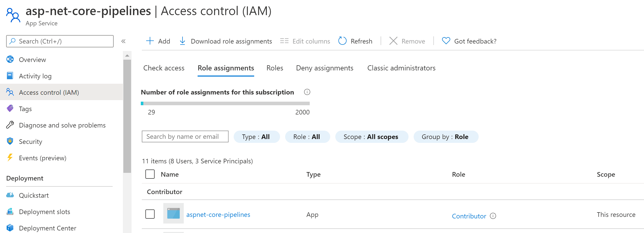Open the Scope : All scopes filter
Viewport: 644px width, 233px height.
tap(372, 137)
